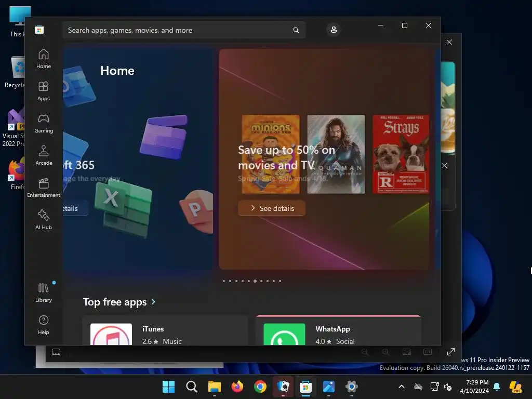This screenshot has height=399, width=532.
Task: Switch to Microsoft Store taskbar icon
Action: coord(305,387)
